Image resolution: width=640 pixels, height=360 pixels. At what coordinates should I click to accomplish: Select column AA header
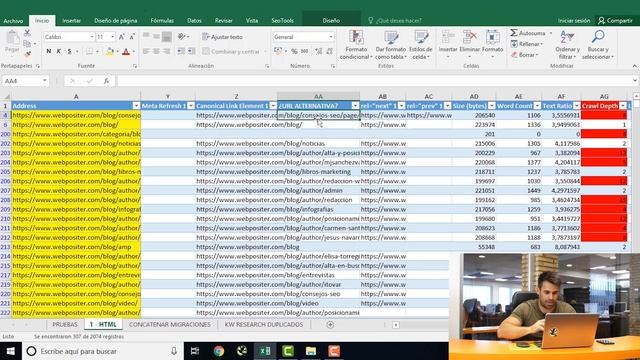coord(318,96)
